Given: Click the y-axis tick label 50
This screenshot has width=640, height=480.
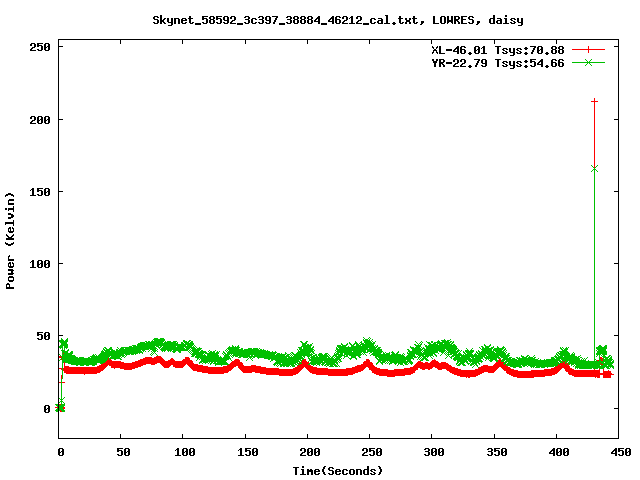Looking at the screenshot, I should (44, 336).
